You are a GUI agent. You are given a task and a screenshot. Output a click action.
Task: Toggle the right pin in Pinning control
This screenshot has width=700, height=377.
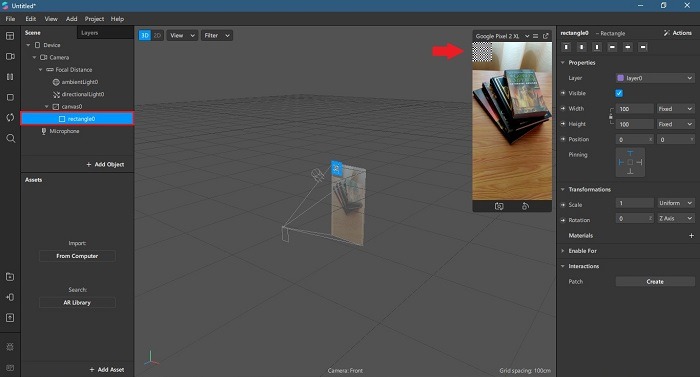(639, 162)
